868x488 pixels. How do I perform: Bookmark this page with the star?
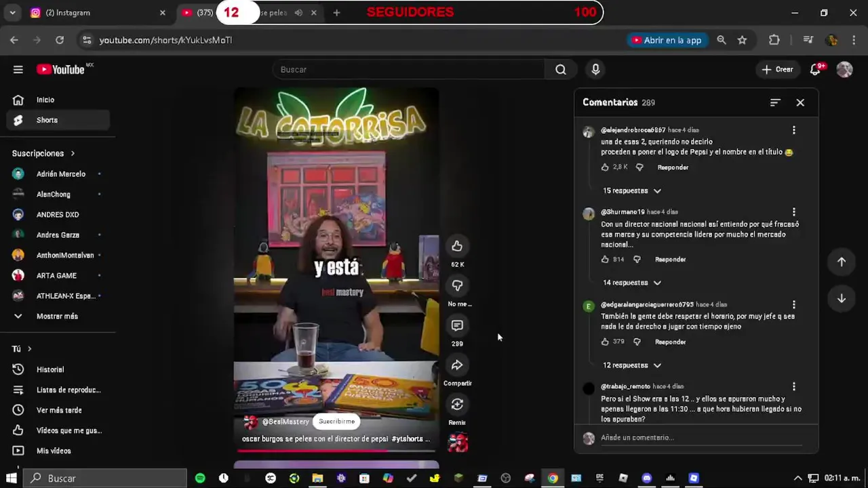click(x=743, y=40)
